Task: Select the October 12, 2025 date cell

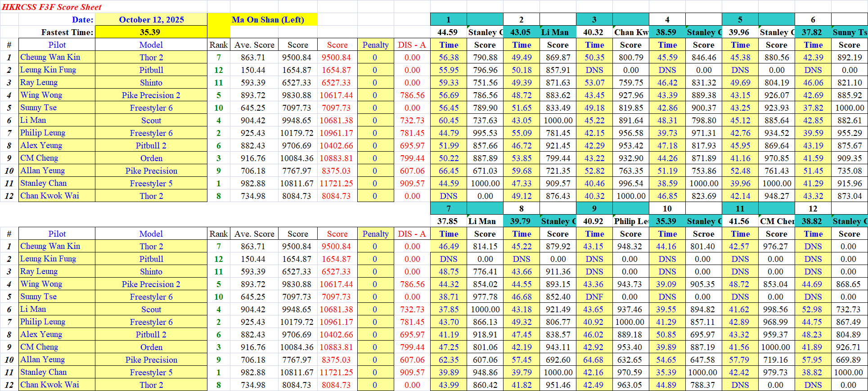Action: click(151, 19)
